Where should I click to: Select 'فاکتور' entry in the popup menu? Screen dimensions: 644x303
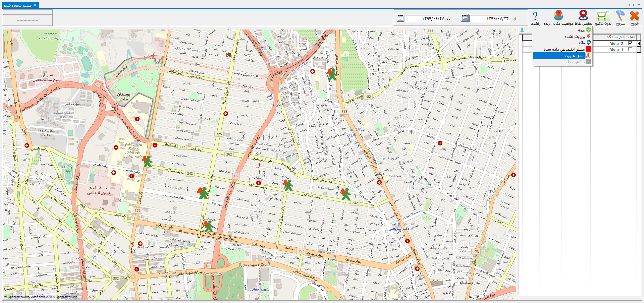tap(580, 43)
